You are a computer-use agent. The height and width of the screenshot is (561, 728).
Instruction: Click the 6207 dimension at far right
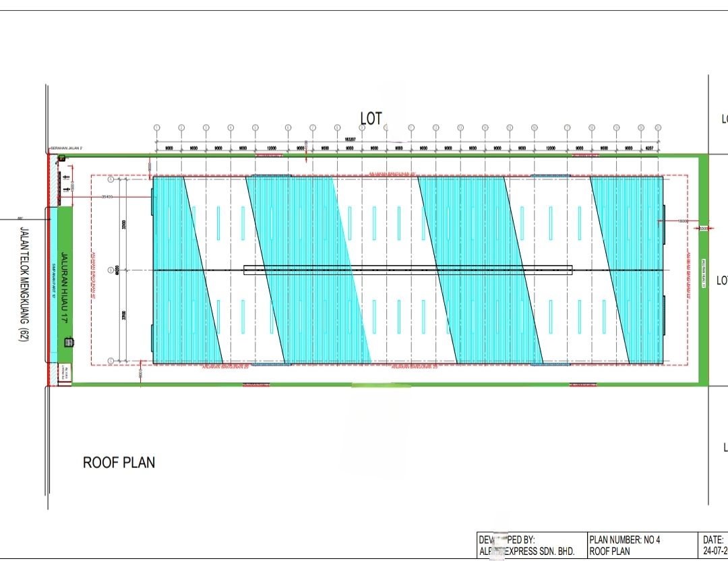[x=650, y=148]
